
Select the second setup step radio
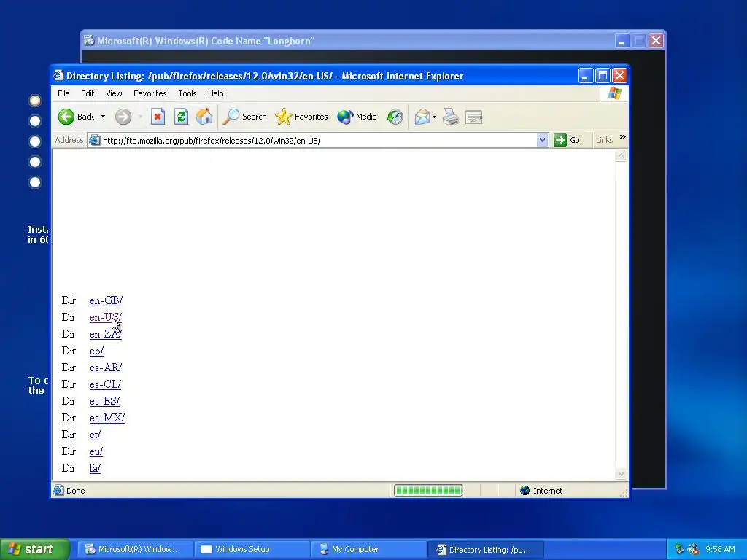click(35, 121)
